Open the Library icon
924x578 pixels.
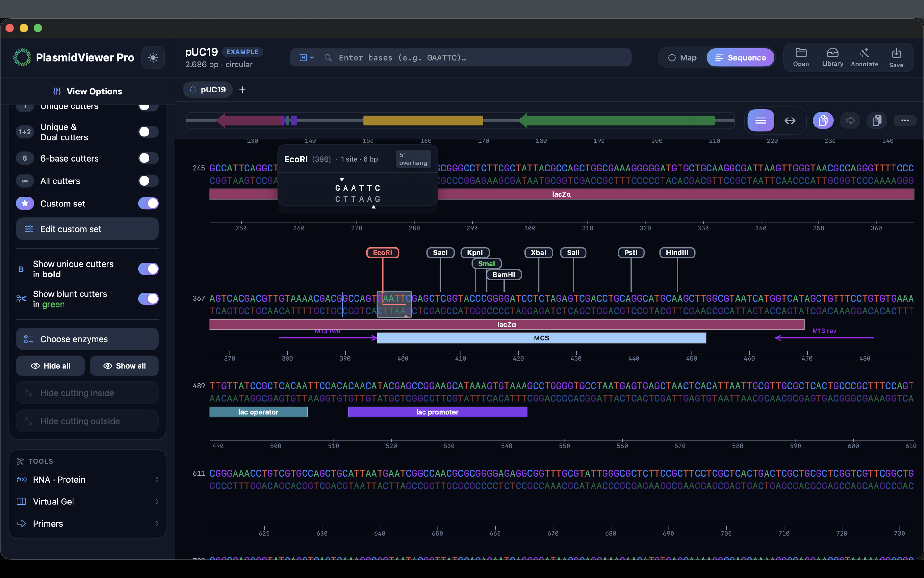tap(832, 57)
